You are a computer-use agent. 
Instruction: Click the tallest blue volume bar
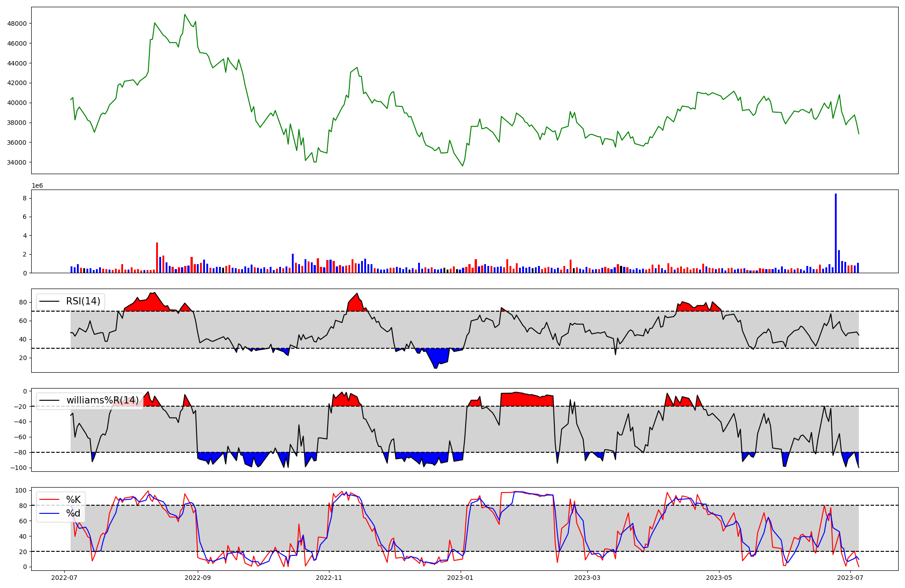pyautogui.click(x=835, y=233)
